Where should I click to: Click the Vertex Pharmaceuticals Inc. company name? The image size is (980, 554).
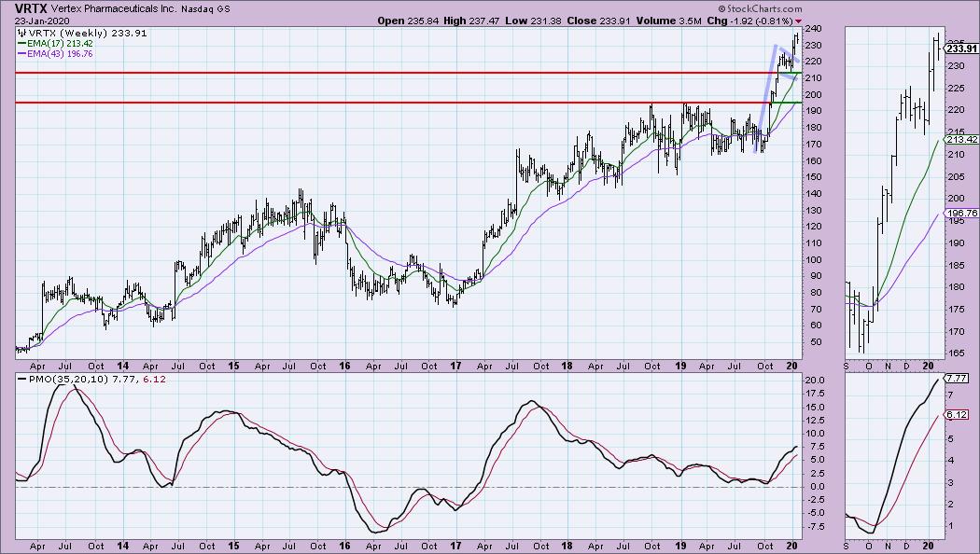(115, 9)
